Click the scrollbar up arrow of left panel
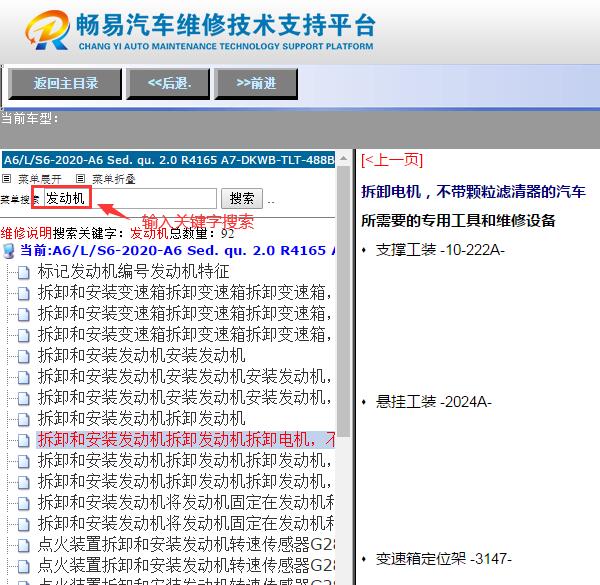Viewport: 600px width, 585px height. click(x=344, y=158)
